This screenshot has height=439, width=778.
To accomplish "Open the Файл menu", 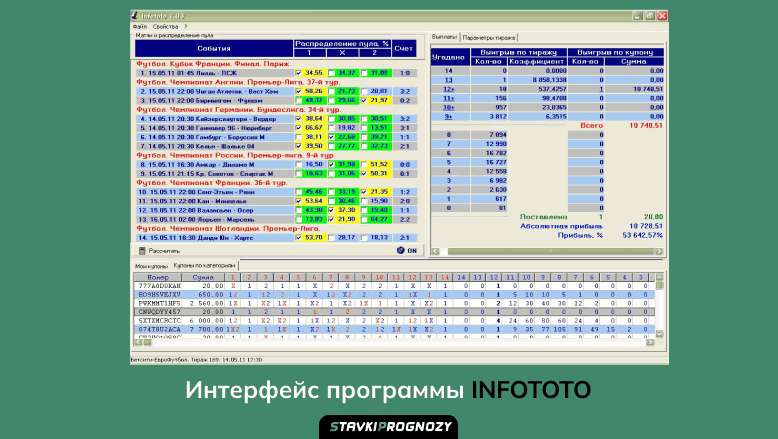I will coord(139,27).
